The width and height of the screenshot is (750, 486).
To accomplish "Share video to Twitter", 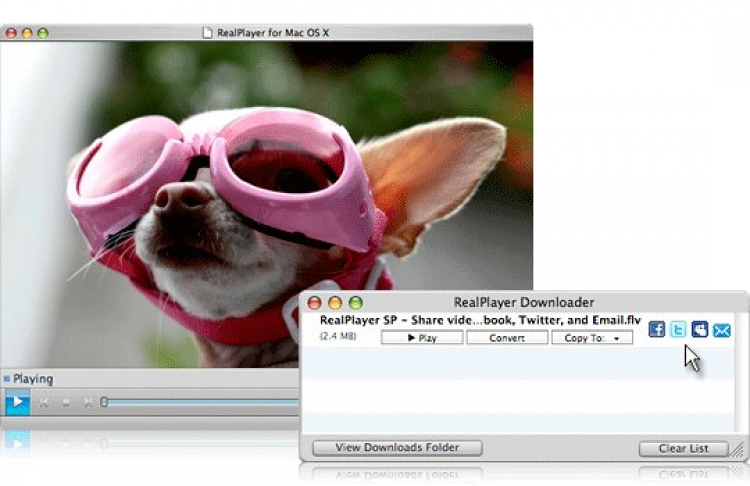I will (678, 329).
